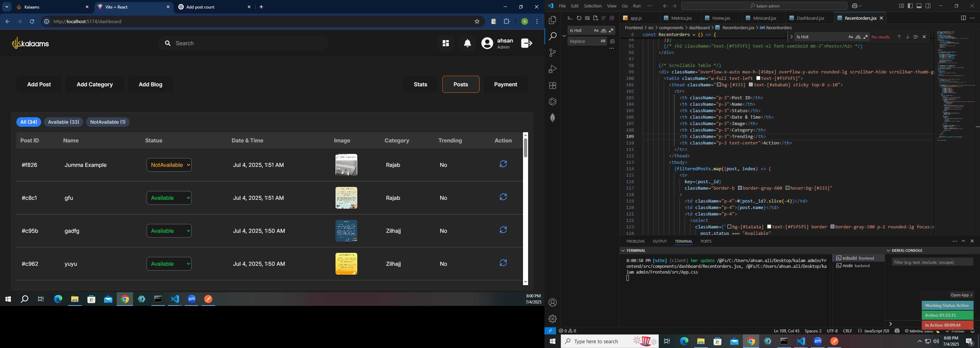
Task: Open Chrome tab search dropdown arrow
Action: coord(6,7)
